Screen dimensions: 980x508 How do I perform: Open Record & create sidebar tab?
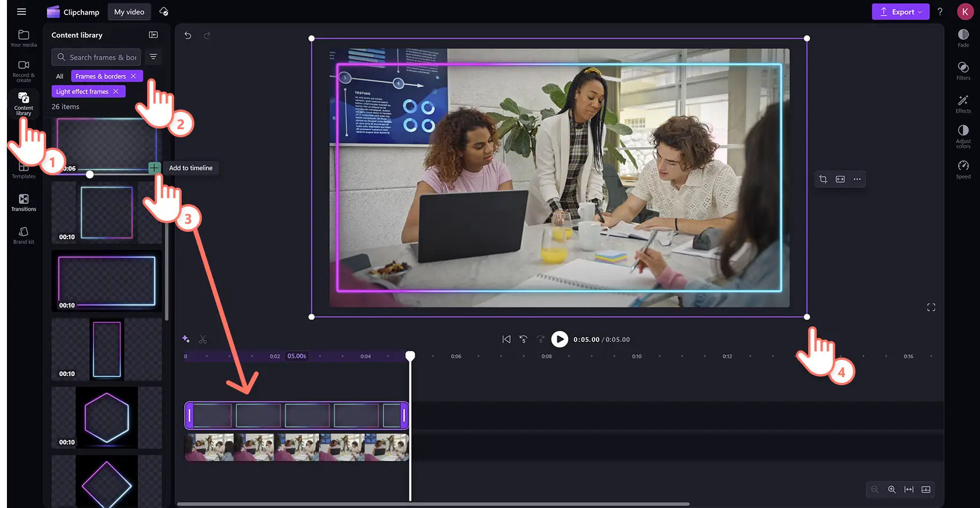(24, 71)
